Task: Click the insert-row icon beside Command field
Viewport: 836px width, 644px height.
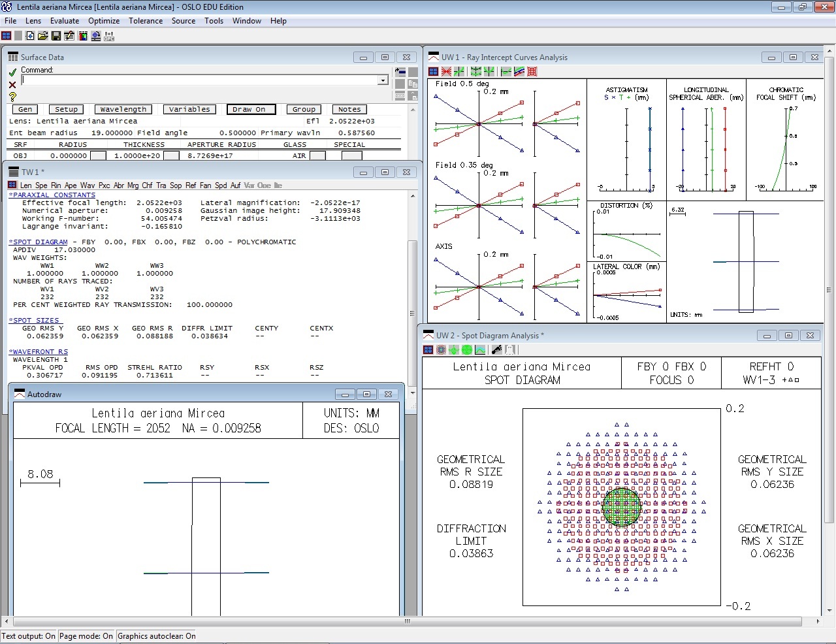Action: [401, 72]
